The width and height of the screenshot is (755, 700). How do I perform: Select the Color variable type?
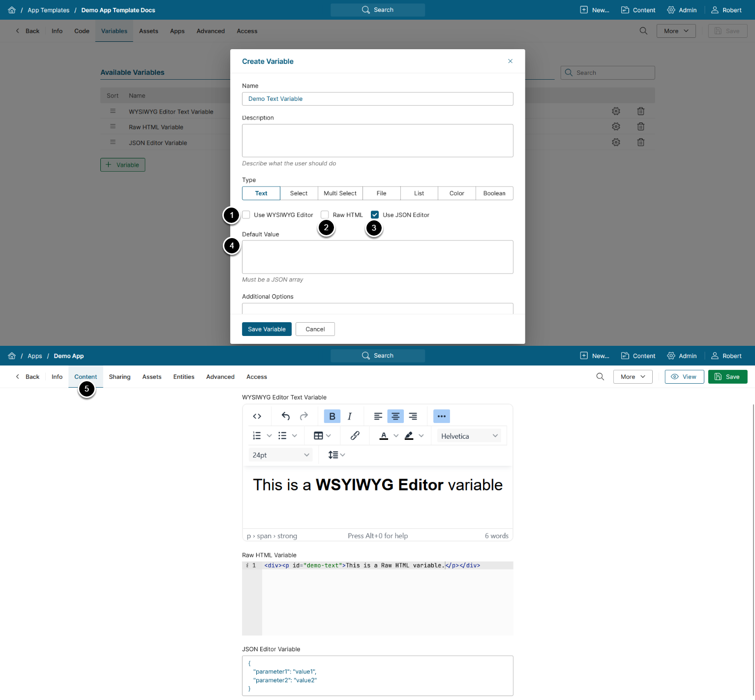tap(457, 193)
